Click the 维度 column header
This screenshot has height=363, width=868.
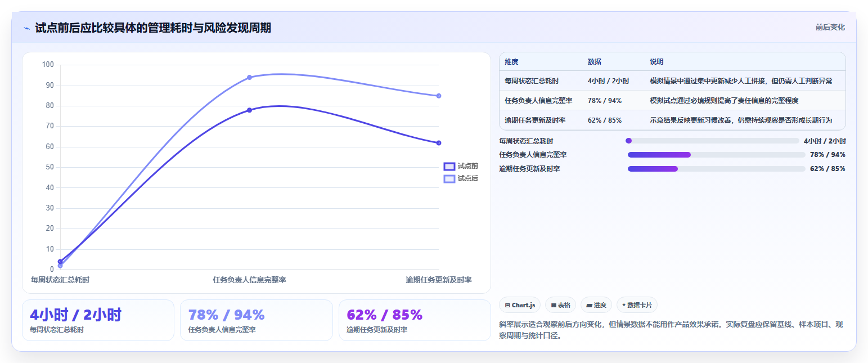(511, 62)
